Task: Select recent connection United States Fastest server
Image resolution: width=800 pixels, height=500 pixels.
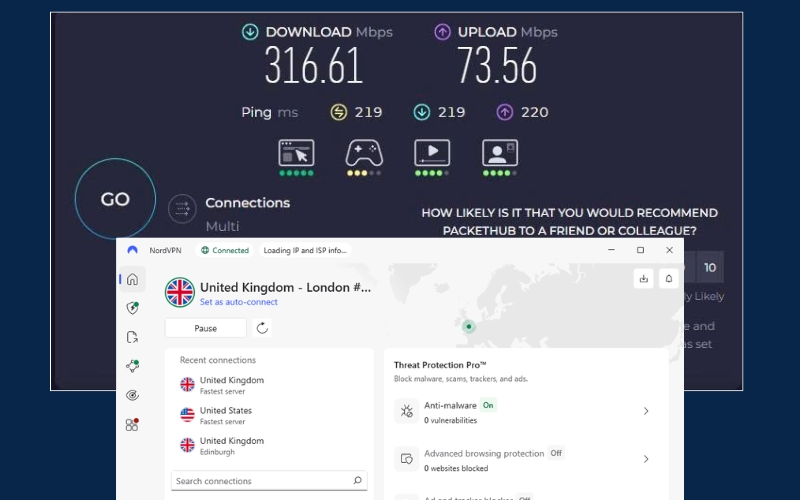Action: tap(269, 415)
